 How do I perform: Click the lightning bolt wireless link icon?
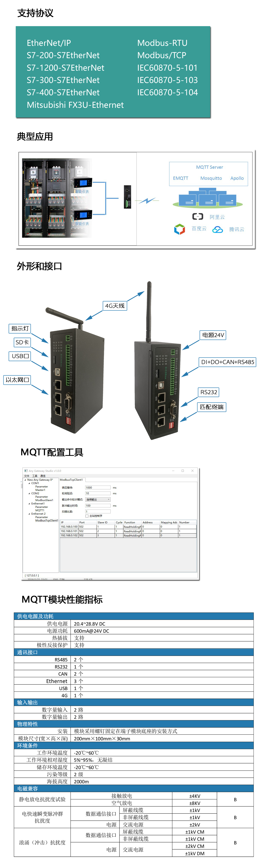147,201
